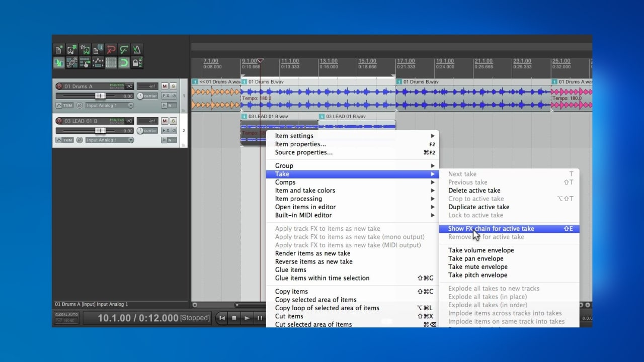Click the Play transport button
This screenshot has width=644, height=362.
[x=247, y=318]
